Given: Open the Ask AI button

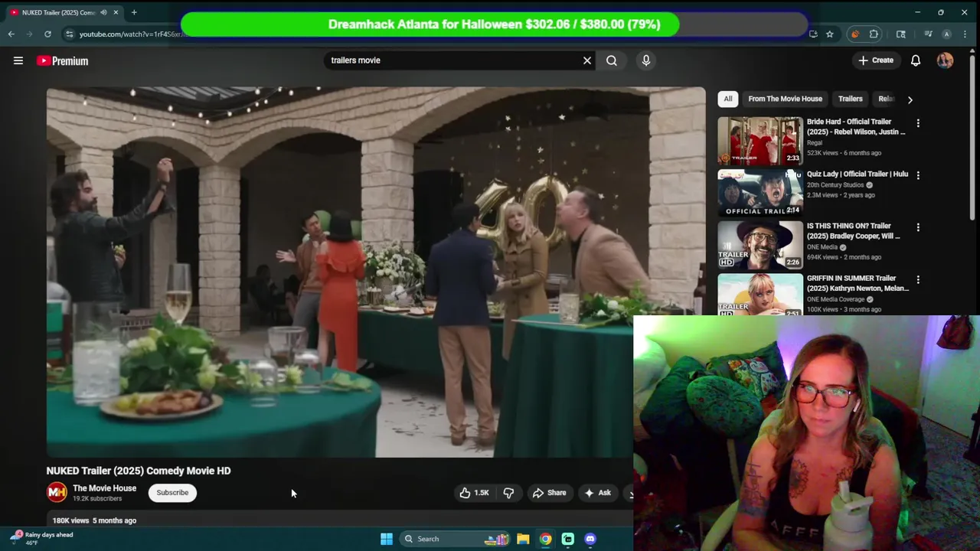Looking at the screenshot, I should pyautogui.click(x=597, y=493).
